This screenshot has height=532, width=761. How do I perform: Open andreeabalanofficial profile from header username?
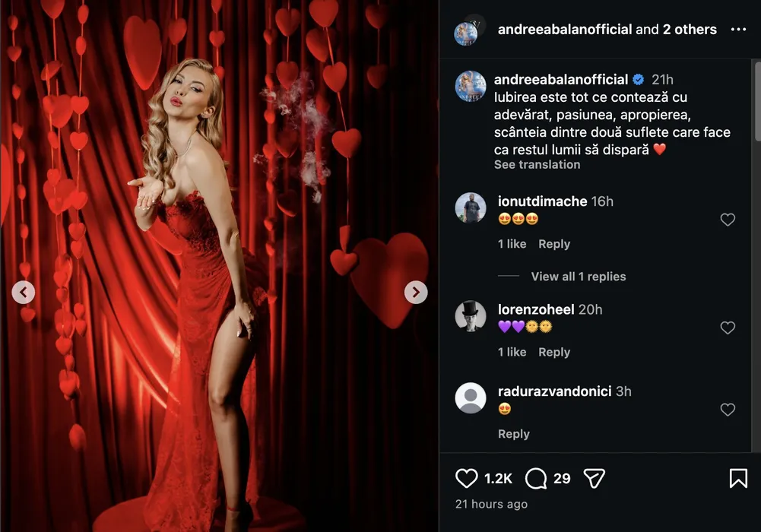(565, 30)
